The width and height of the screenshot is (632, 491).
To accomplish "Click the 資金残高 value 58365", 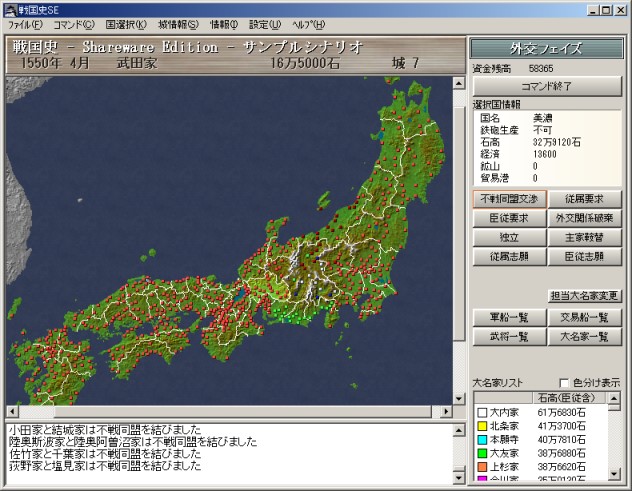I will pyautogui.click(x=541, y=69).
